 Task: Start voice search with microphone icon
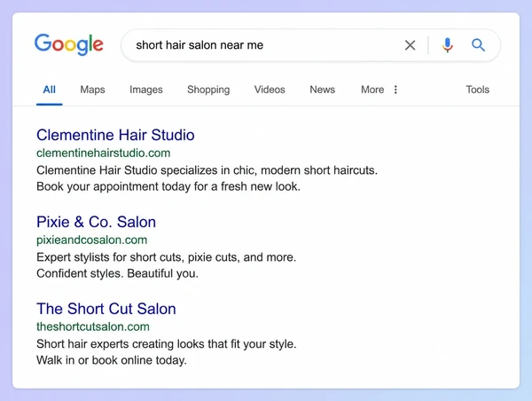click(x=447, y=45)
